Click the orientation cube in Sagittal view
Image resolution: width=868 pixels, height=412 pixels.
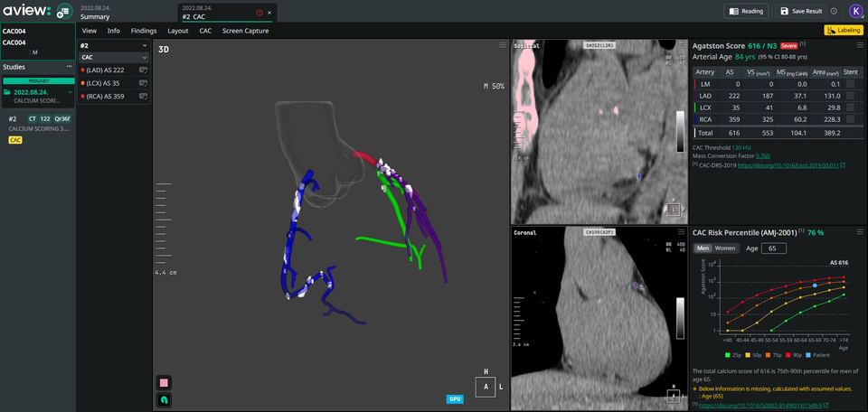(x=673, y=210)
